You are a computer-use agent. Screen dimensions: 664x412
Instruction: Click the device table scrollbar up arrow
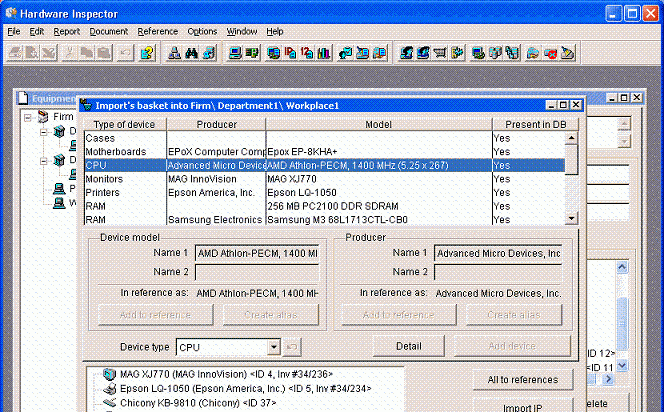(x=572, y=138)
